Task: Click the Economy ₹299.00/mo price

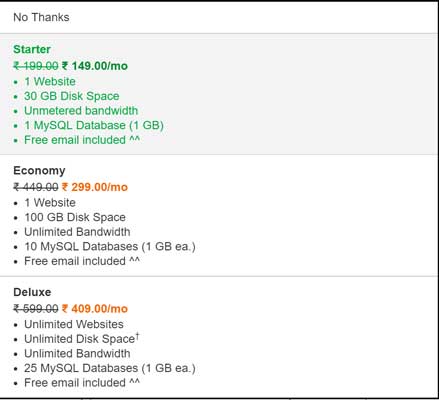Action: tap(95, 187)
